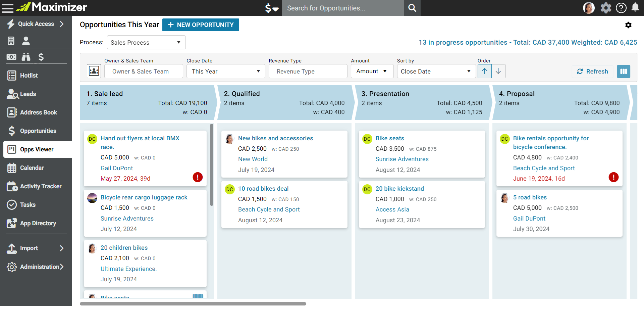The width and height of the screenshot is (644, 332).
Task: Open the Sales Process dropdown
Action: point(146,43)
